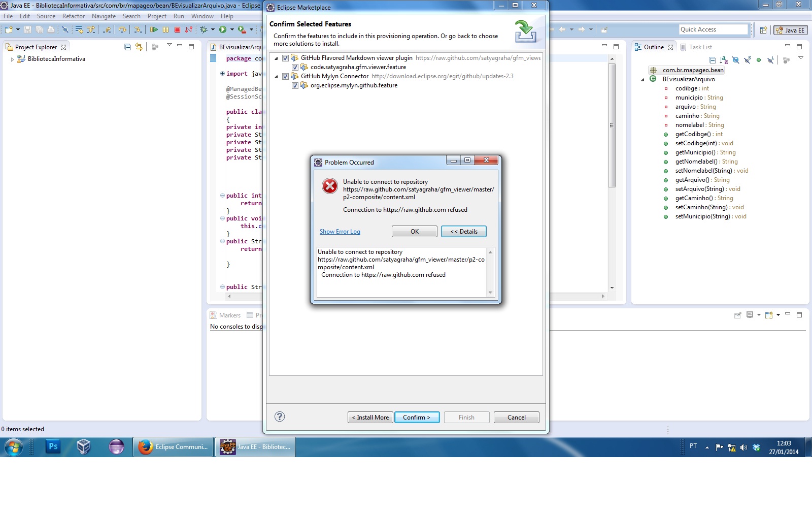Click the Print toolbar icon
The width and height of the screenshot is (812, 513).
(x=51, y=29)
